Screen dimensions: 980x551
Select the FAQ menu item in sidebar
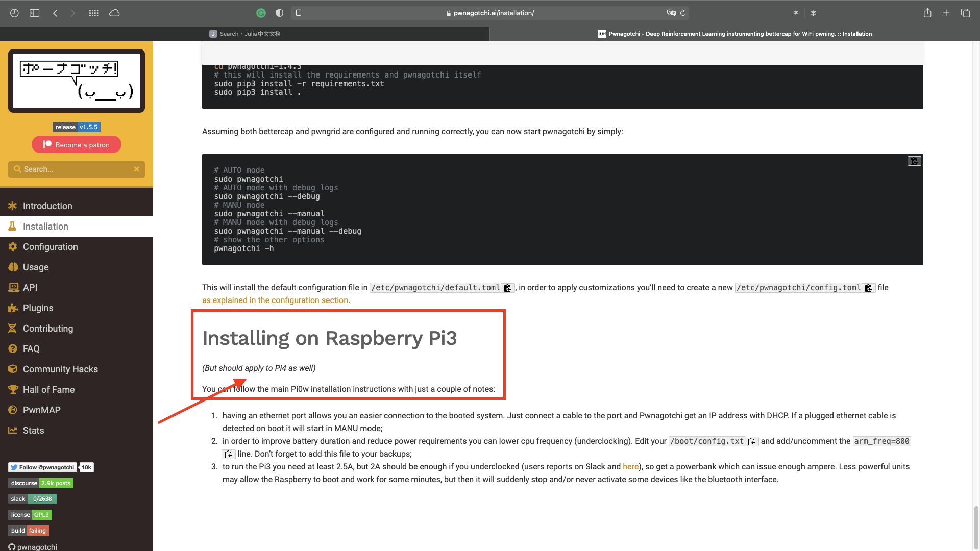[13, 348]
